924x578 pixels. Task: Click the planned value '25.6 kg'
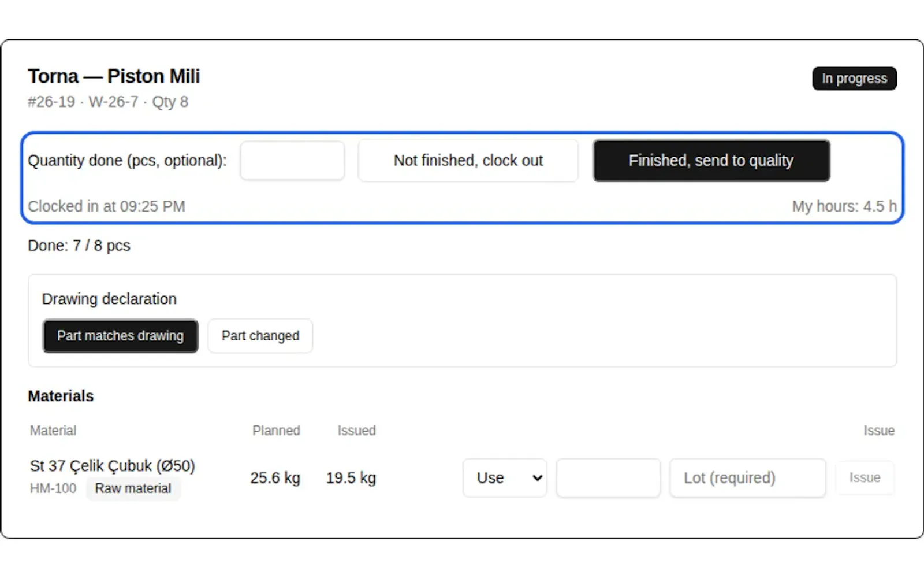pos(275,478)
